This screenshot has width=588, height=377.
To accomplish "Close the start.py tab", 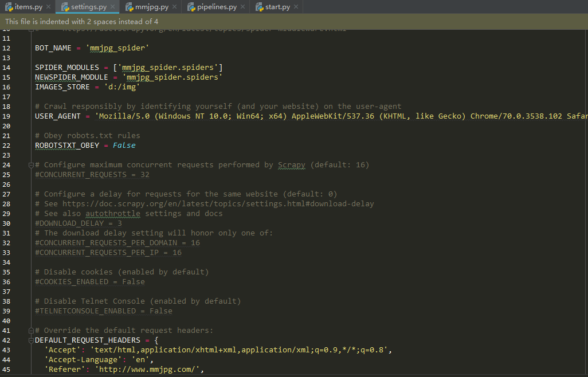I will click(296, 7).
